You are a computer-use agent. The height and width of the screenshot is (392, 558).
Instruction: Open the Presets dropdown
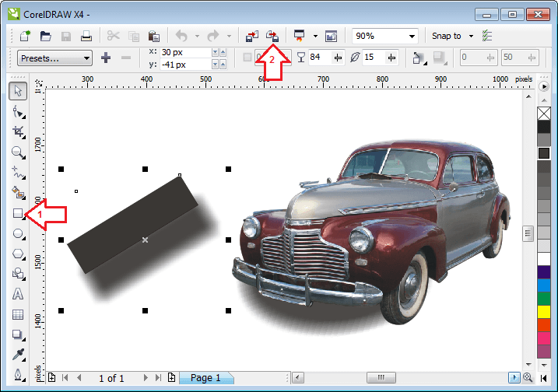point(54,58)
